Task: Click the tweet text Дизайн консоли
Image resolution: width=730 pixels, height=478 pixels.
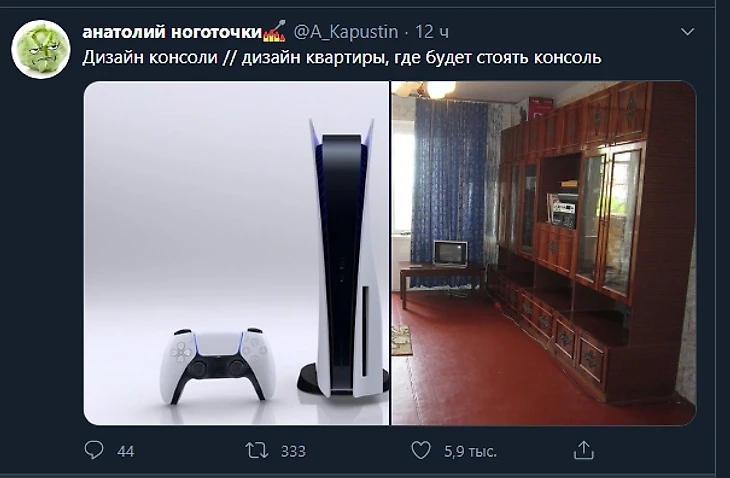Action: pos(150,58)
